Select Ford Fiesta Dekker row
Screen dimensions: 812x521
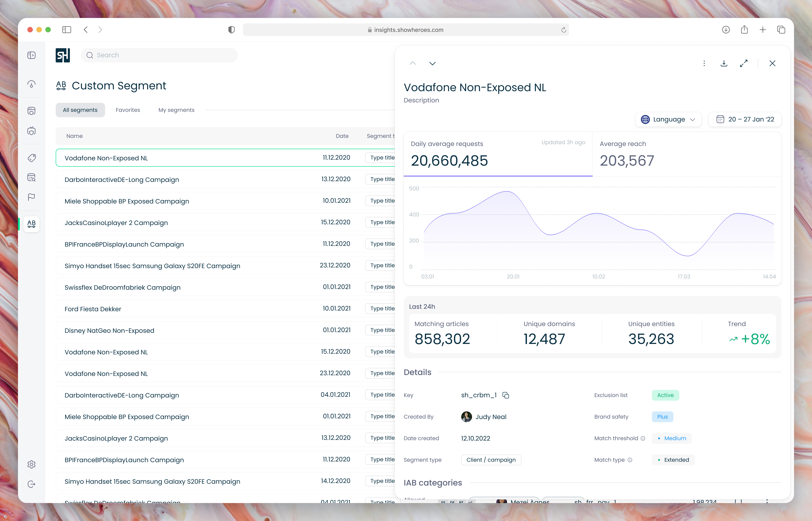225,309
